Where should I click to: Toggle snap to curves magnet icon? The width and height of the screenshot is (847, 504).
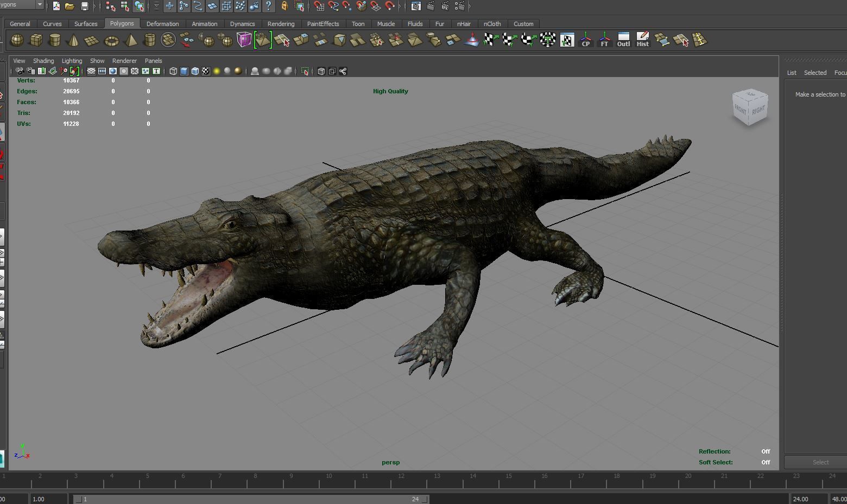pos(333,6)
